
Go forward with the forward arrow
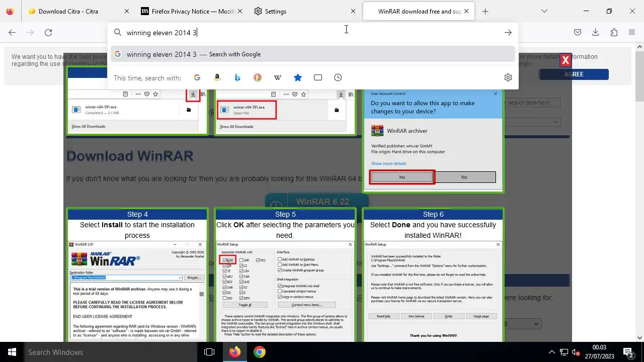(x=30, y=33)
